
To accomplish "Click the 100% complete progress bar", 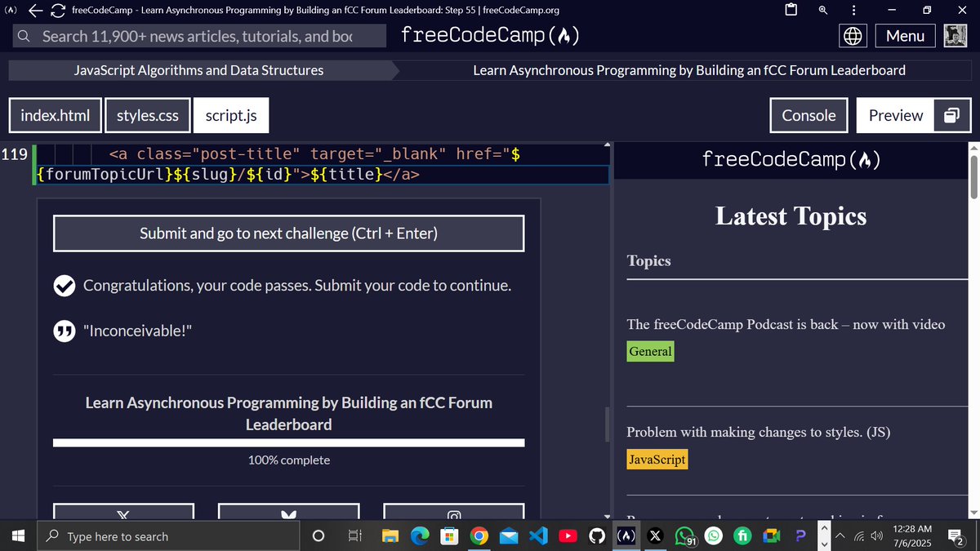I will (289, 442).
